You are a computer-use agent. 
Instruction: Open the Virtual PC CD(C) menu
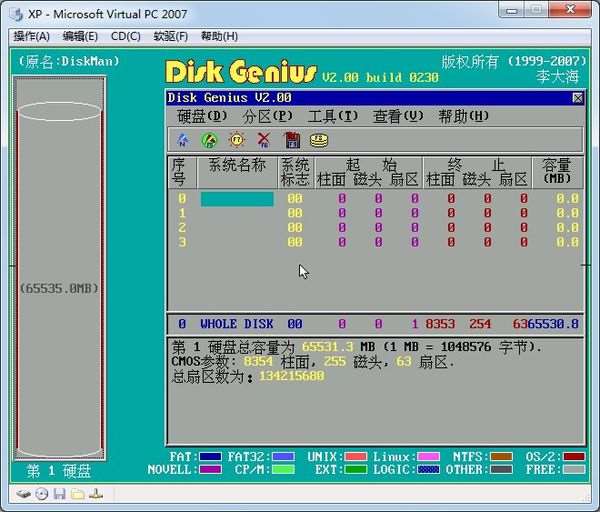click(x=126, y=36)
